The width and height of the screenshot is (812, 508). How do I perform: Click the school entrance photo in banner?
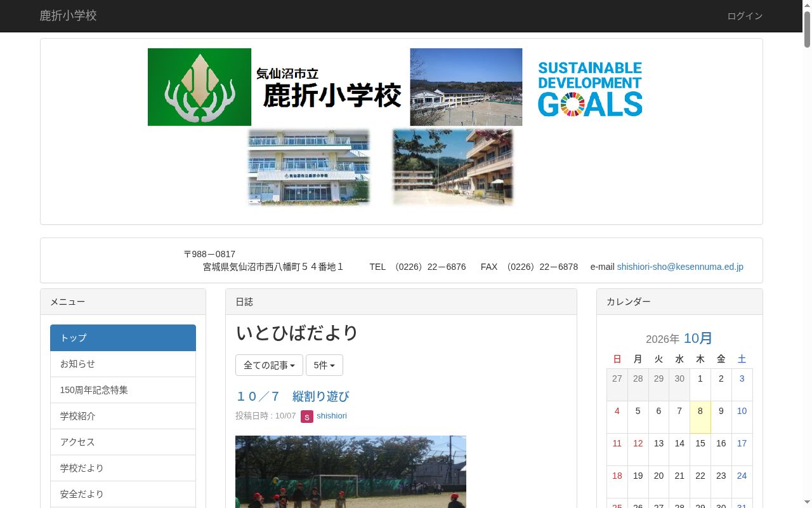coord(309,167)
